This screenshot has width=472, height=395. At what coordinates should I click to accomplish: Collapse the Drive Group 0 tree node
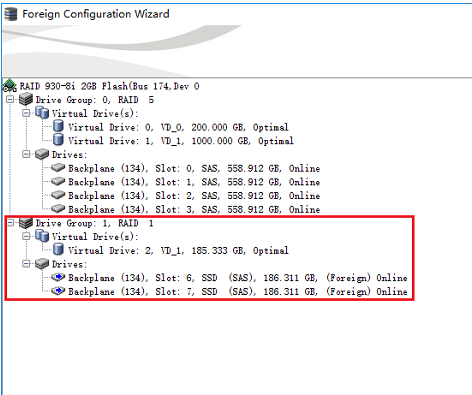(x=10, y=99)
